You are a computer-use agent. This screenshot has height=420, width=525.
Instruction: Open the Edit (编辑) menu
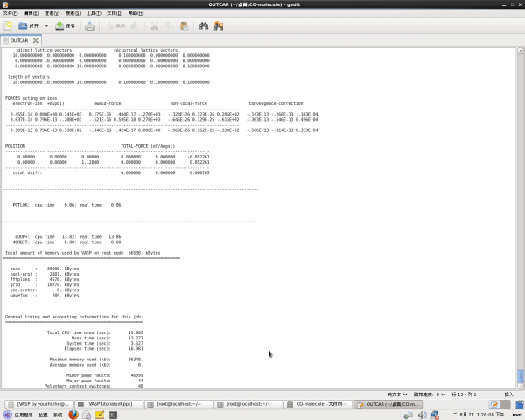pyautogui.click(x=31, y=13)
